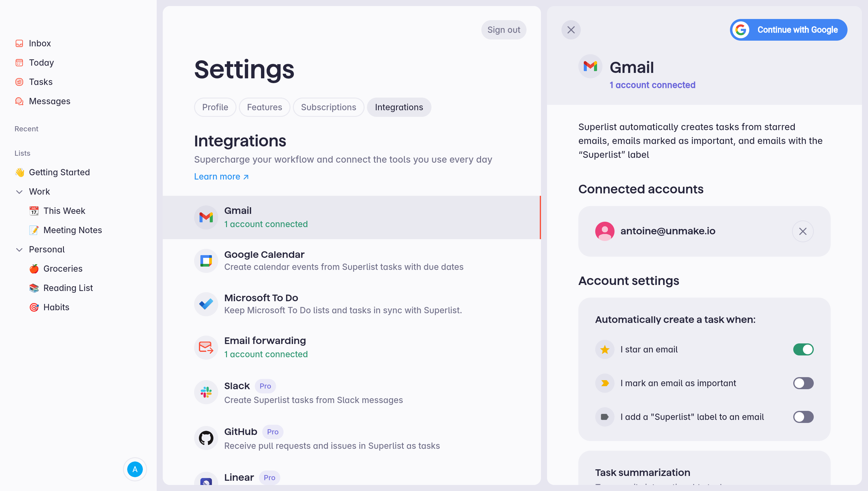Collapse the Work list group chevron
Viewport: 868px width, 491px height.
click(x=19, y=192)
